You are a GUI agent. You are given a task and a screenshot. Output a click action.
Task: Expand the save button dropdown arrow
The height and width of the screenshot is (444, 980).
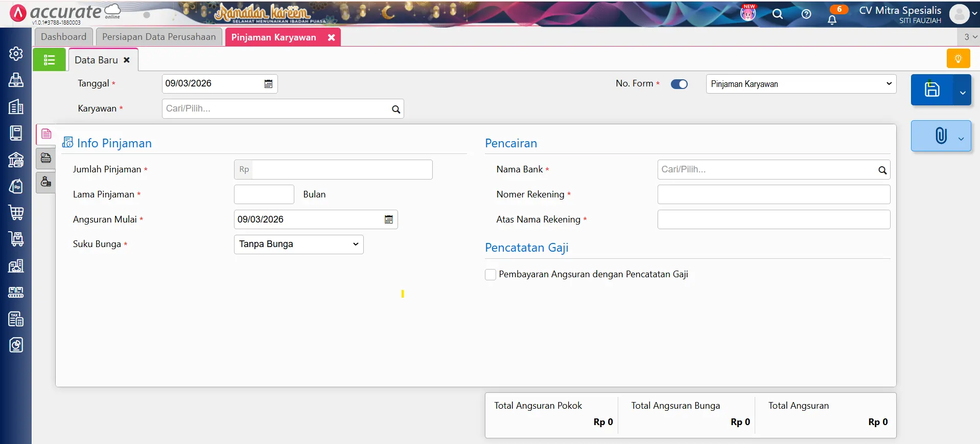(x=962, y=93)
